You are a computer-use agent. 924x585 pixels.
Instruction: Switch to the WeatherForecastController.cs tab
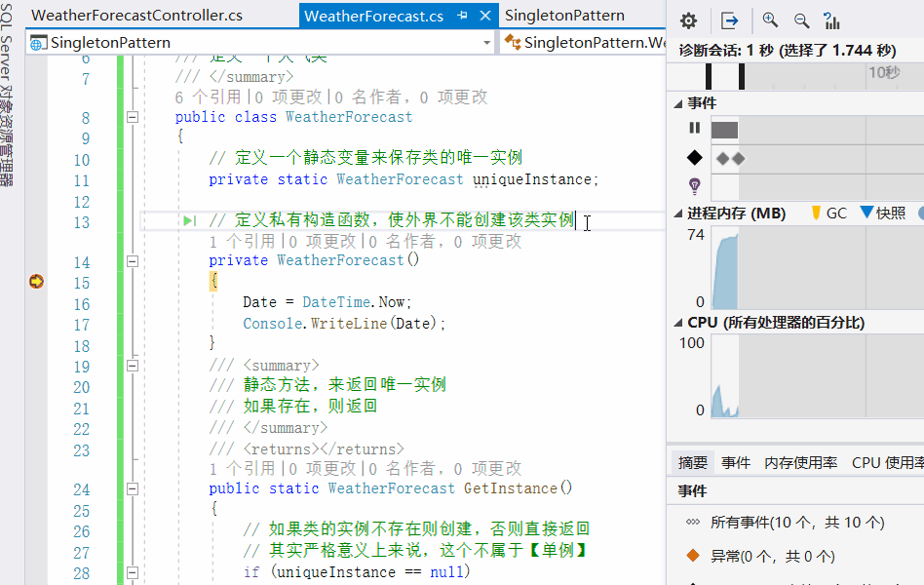(136, 16)
